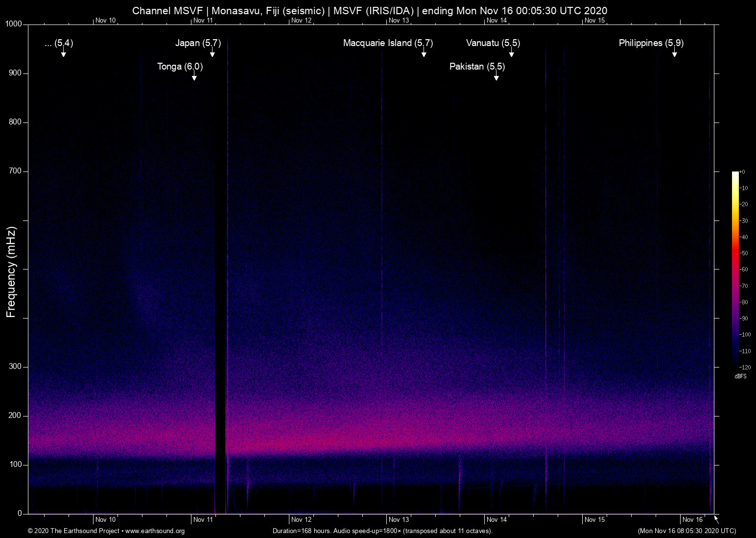Click Nov 12 on the top time axis

301,21
